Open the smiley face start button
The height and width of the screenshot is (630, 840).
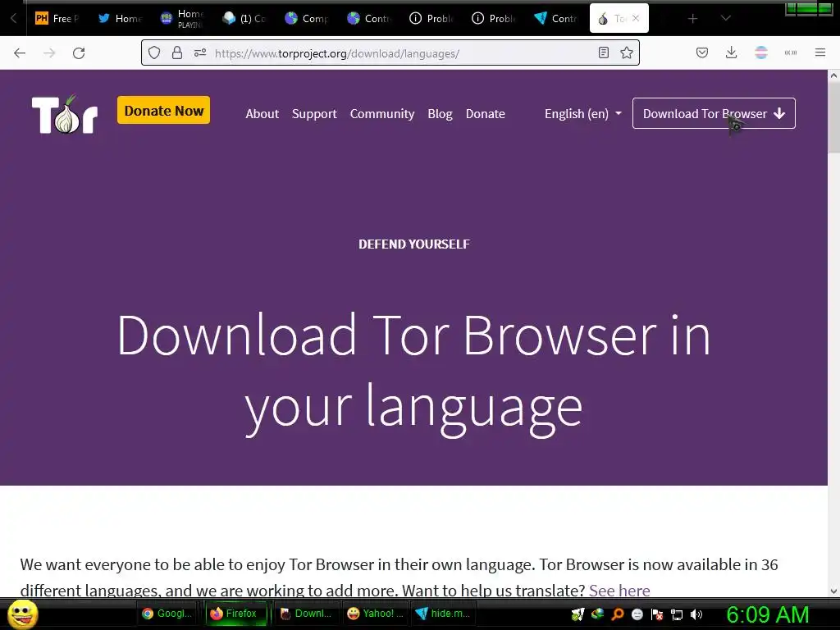(22, 614)
